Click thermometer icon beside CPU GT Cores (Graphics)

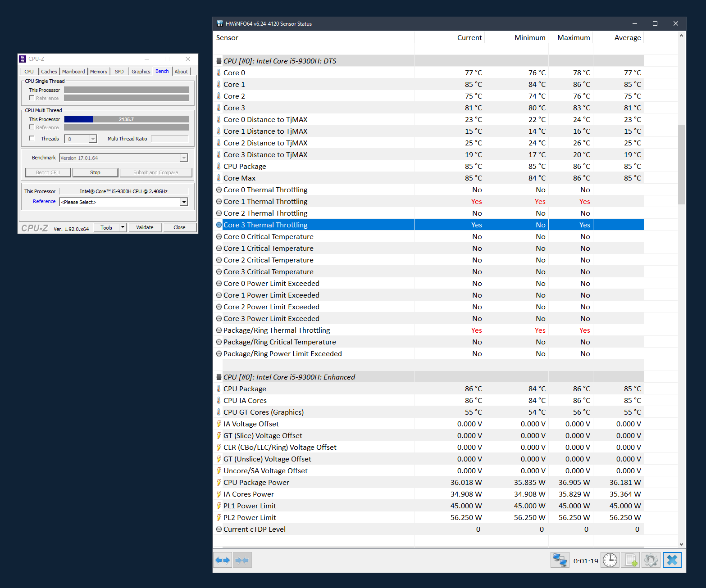(x=219, y=412)
